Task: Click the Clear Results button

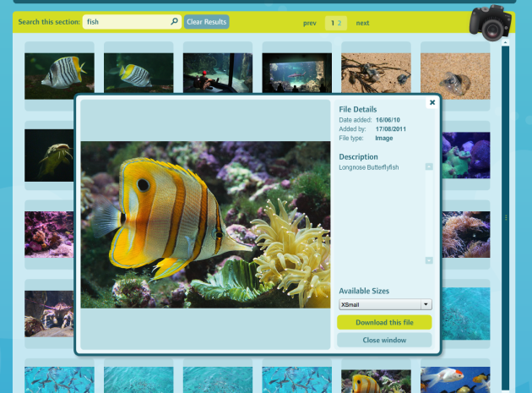Action: pyautogui.click(x=207, y=22)
